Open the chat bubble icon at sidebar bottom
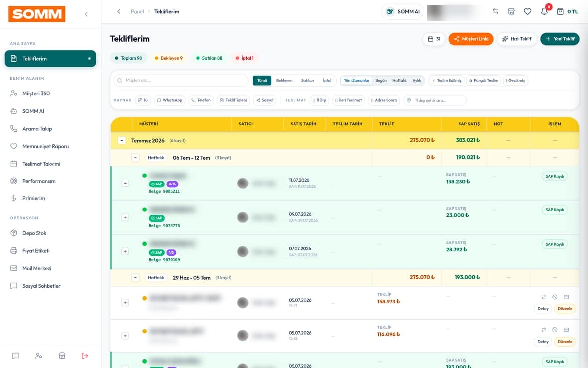The height and width of the screenshot is (368, 588). 16,356
